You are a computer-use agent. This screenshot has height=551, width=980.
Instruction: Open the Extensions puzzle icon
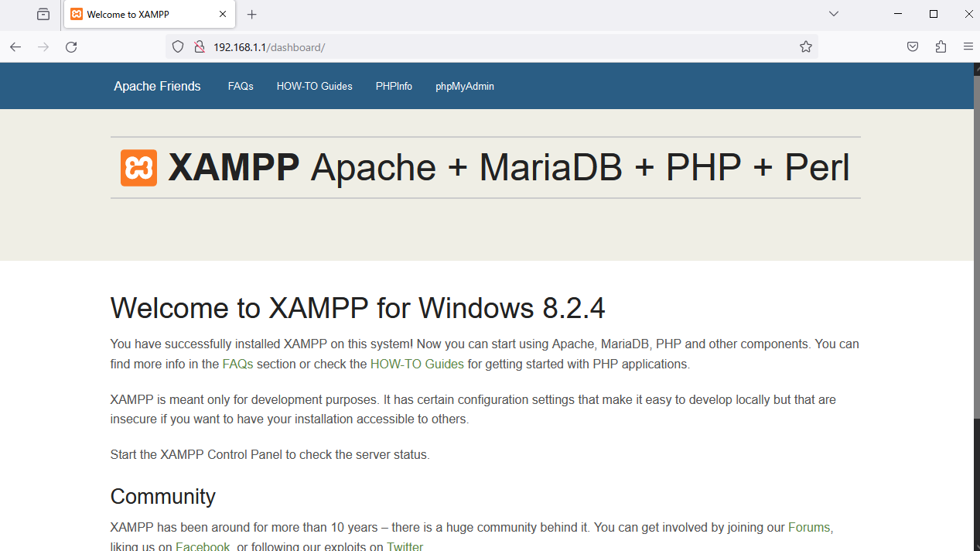941,47
